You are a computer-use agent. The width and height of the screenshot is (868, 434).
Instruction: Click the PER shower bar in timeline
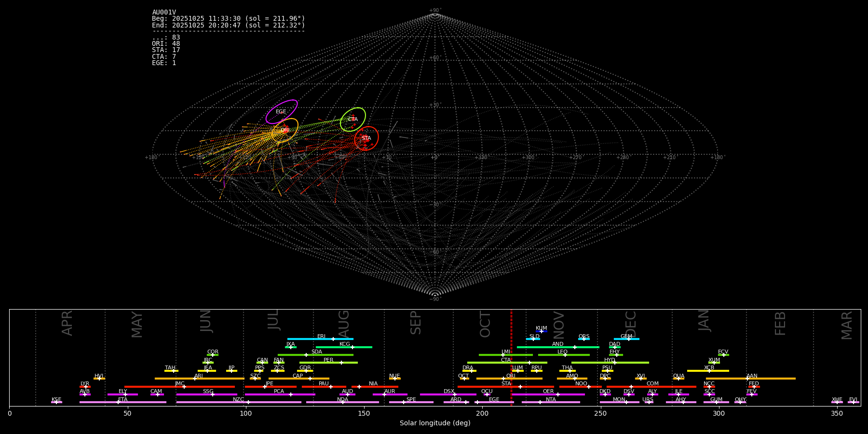(328, 363)
